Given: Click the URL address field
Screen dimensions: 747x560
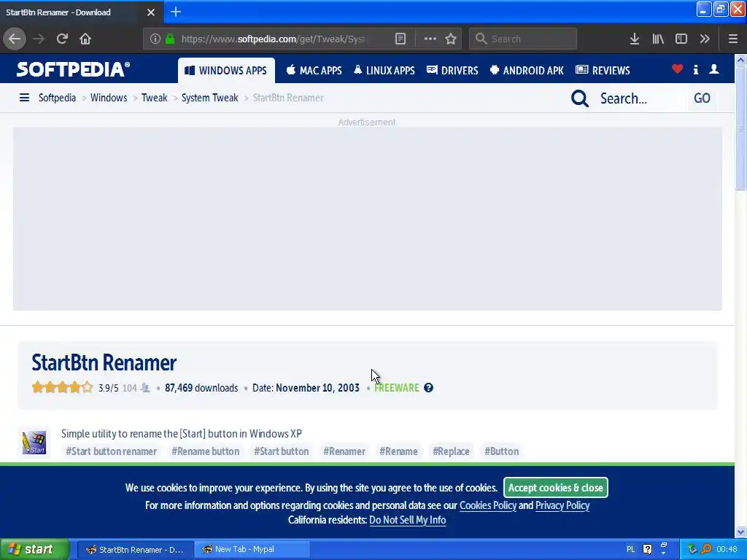Looking at the screenshot, I should click(x=274, y=39).
